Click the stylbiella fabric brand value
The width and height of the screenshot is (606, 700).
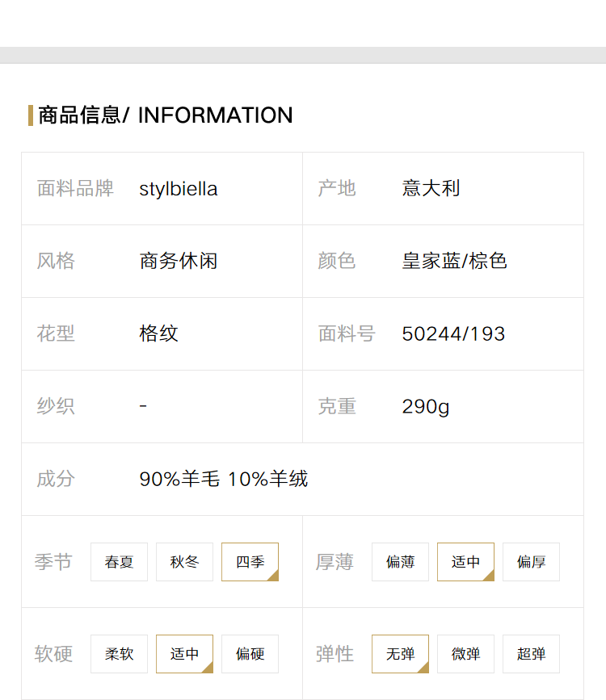click(x=179, y=189)
